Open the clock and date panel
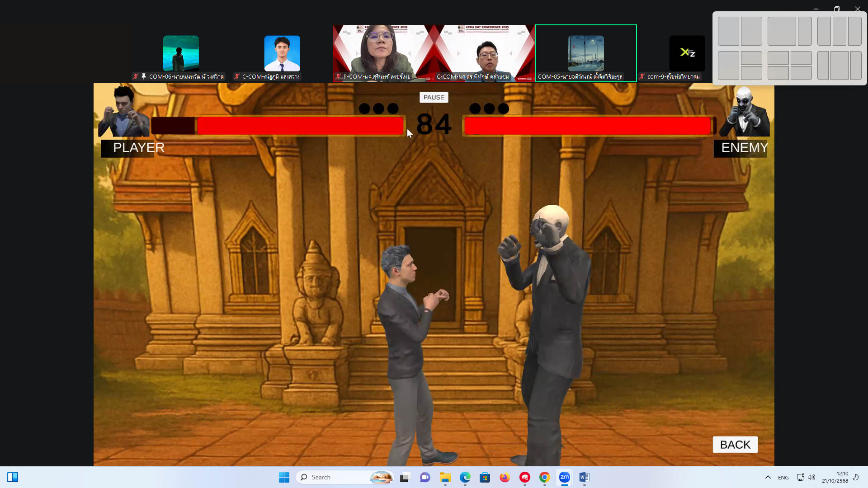Screen dimensions: 868x488 tap(835, 477)
